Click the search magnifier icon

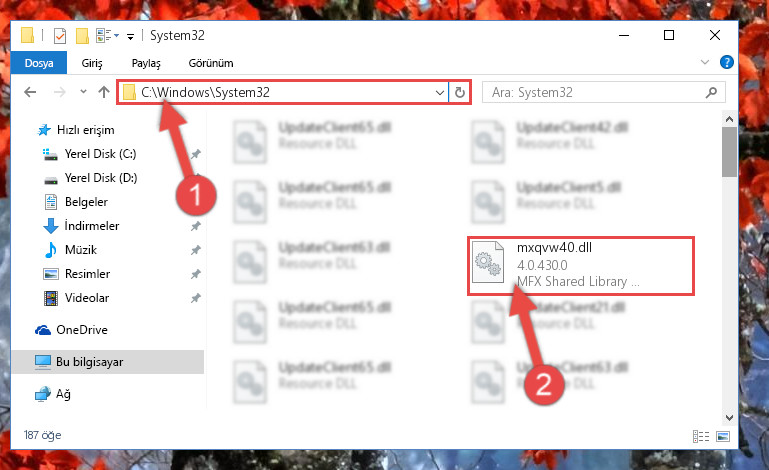pyautogui.click(x=711, y=92)
